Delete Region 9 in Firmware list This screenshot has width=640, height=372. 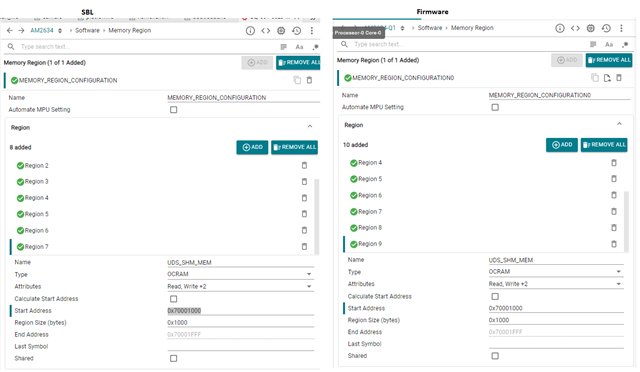613,244
